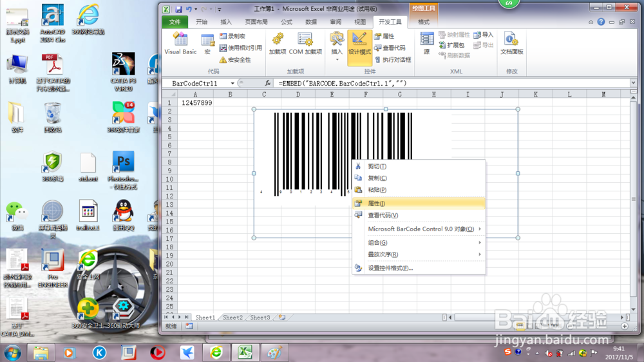
Task: Select cell A1 containing 12457899
Action: [195, 102]
